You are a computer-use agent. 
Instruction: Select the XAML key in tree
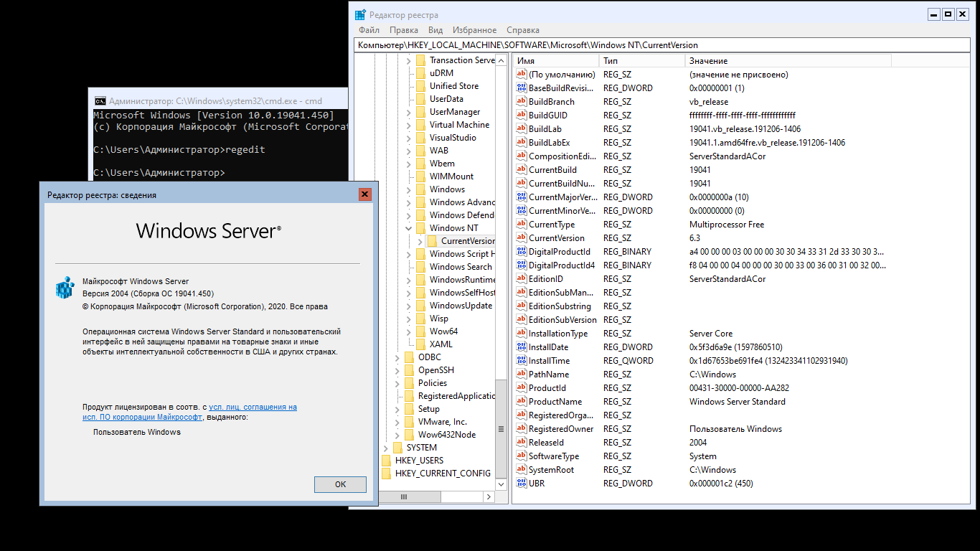[x=441, y=344]
